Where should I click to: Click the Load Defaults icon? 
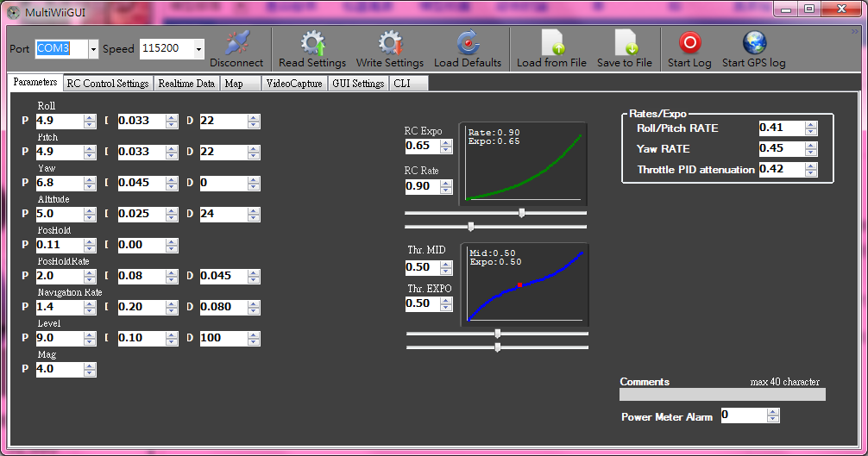pyautogui.click(x=468, y=42)
